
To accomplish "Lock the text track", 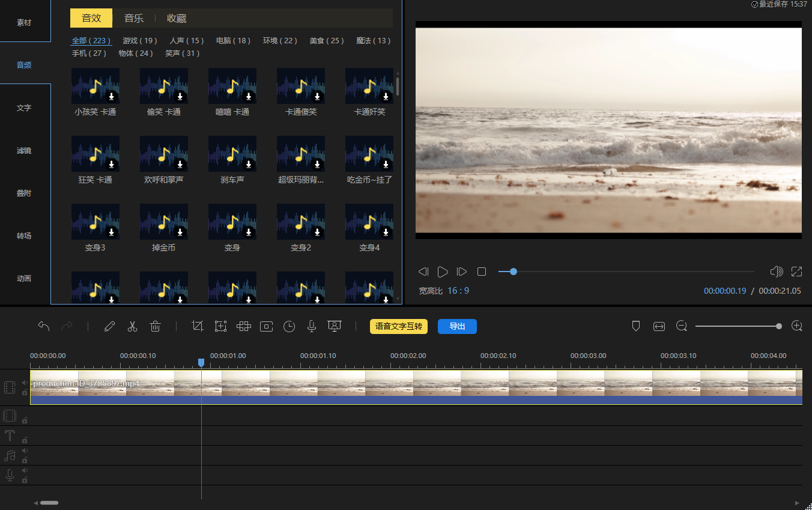I will 25,440.
